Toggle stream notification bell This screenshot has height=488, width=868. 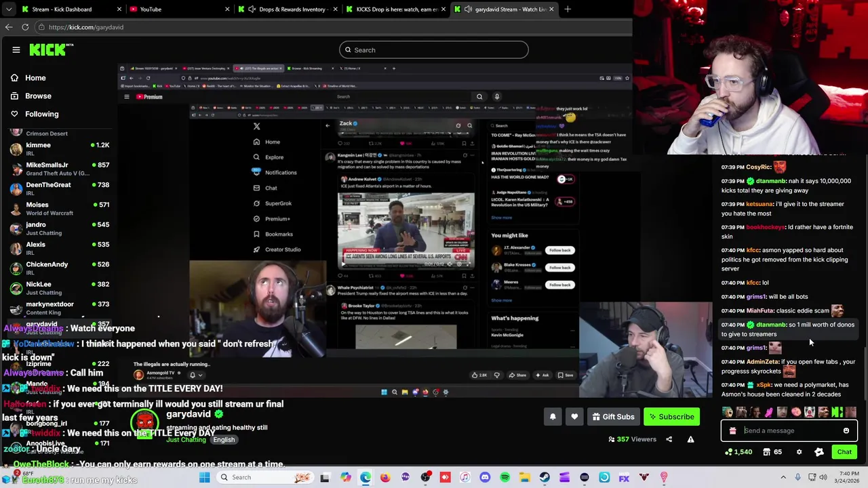tap(553, 417)
